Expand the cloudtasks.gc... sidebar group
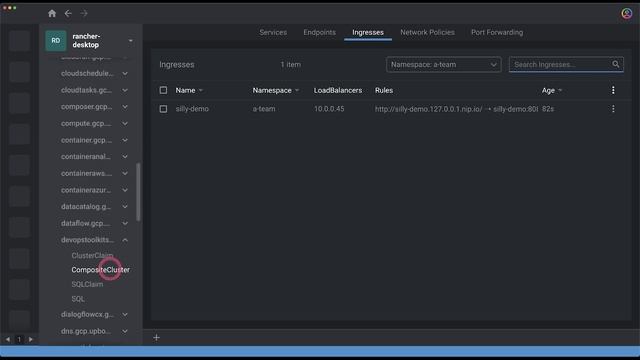This screenshot has height=360, width=640. [x=125, y=90]
